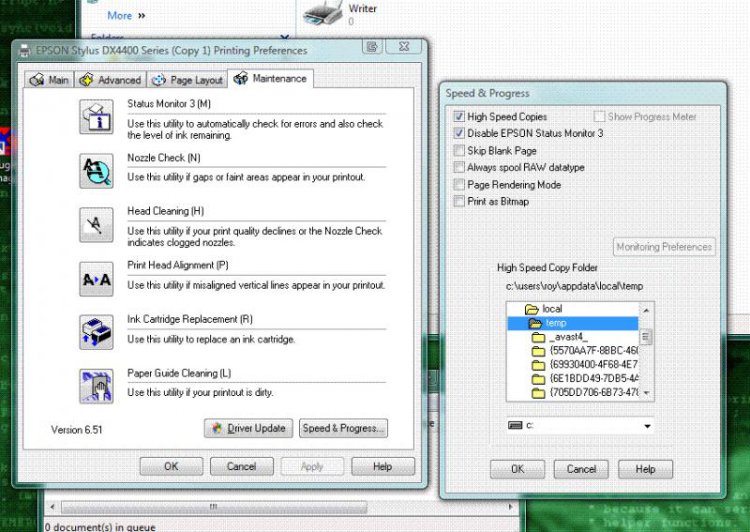750x532 pixels.
Task: Switch to the Page Layout tab
Action: [x=187, y=80]
